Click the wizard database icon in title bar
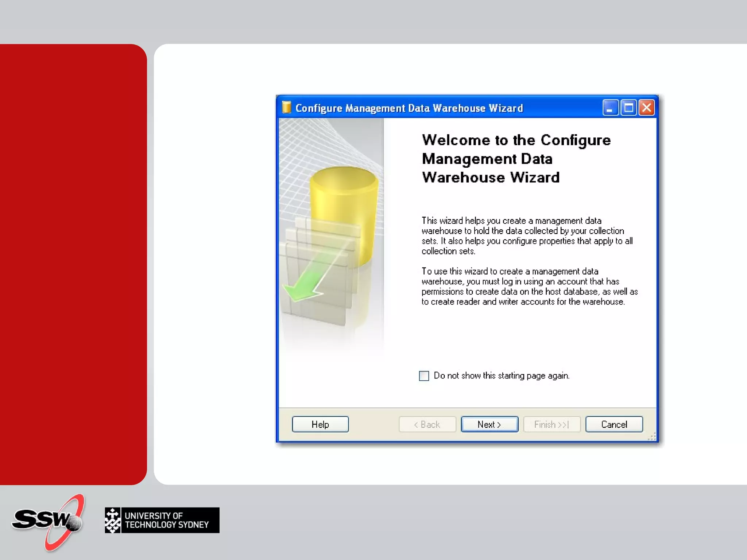 coord(286,108)
